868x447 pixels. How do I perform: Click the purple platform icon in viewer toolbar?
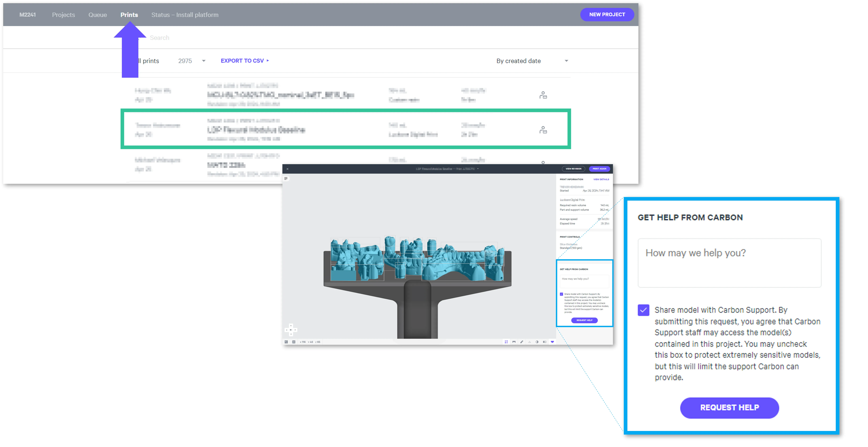[552, 342]
